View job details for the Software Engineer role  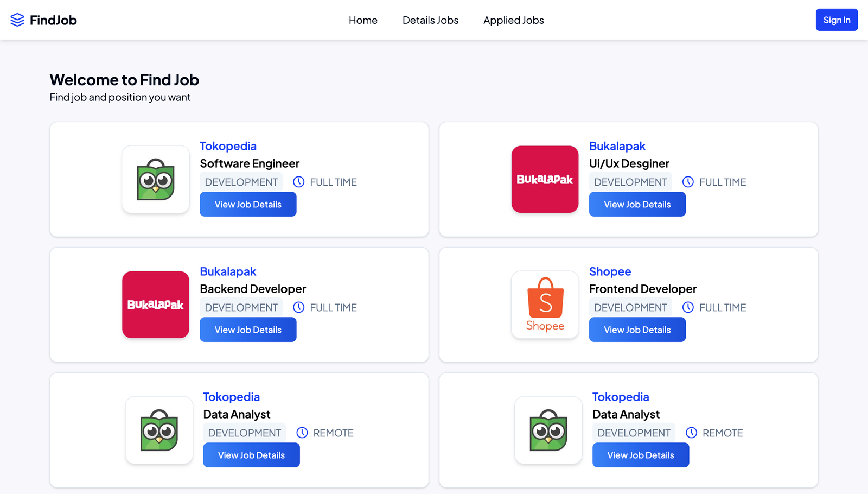click(248, 204)
